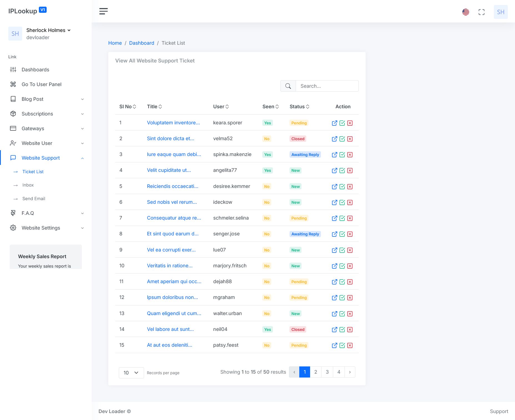Expand the Blog Post sidebar menu
The height and width of the screenshot is (420, 515).
pyautogui.click(x=47, y=99)
